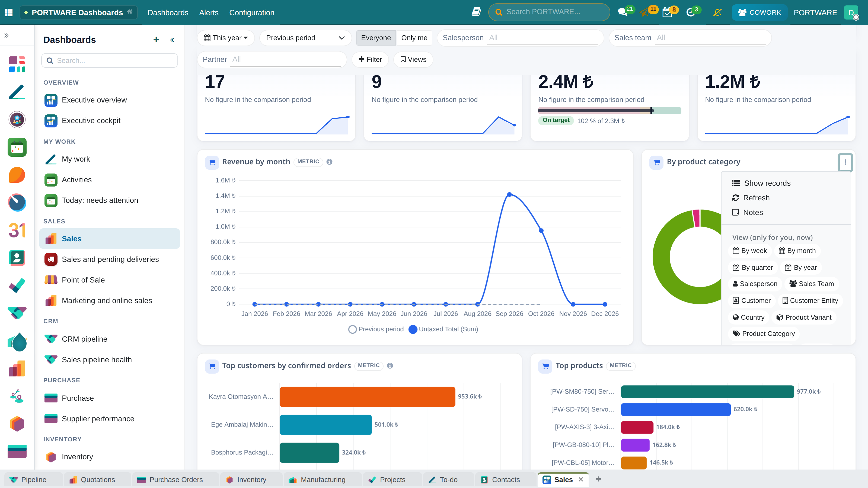Viewport: 868px width, 488px height.
Task: Open the apps grid menu icon
Action: [x=9, y=12]
